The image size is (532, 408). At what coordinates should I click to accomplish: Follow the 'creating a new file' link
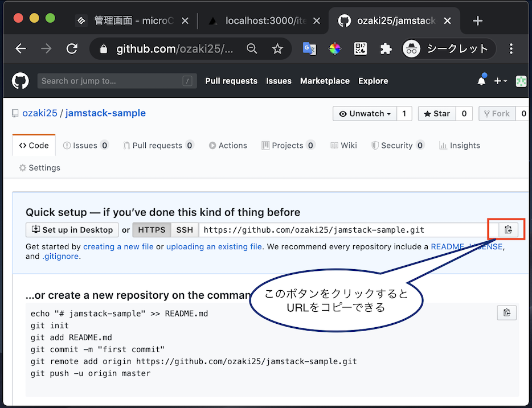click(118, 247)
